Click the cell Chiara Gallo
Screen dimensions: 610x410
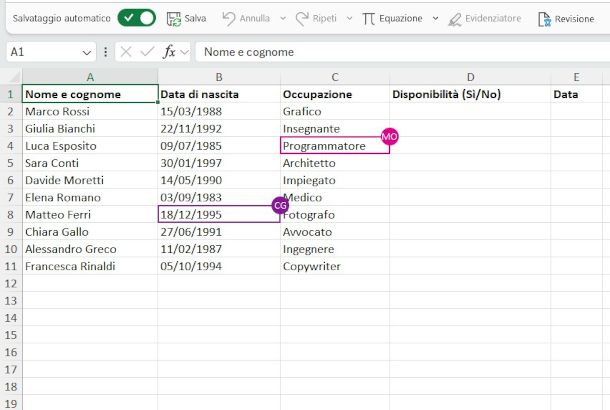[90, 232]
